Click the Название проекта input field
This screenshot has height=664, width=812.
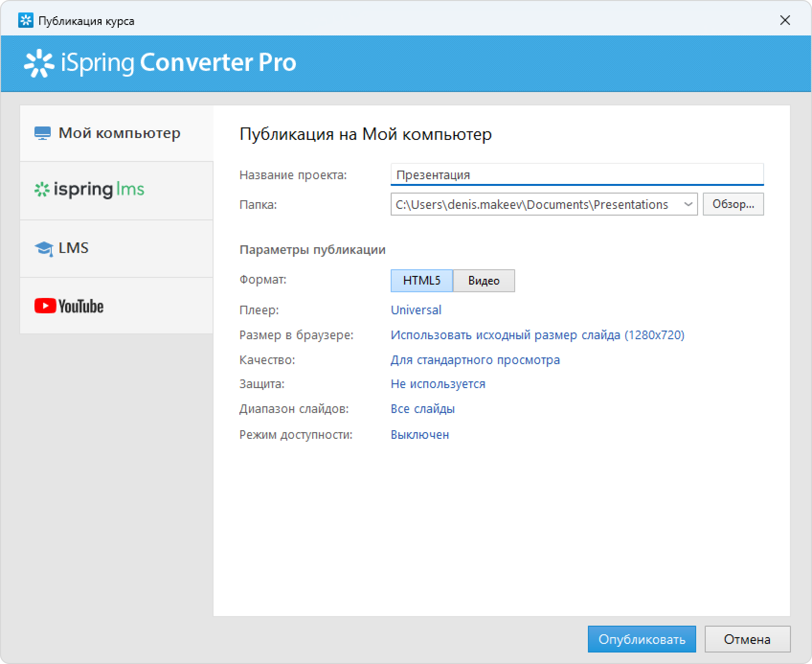click(577, 175)
